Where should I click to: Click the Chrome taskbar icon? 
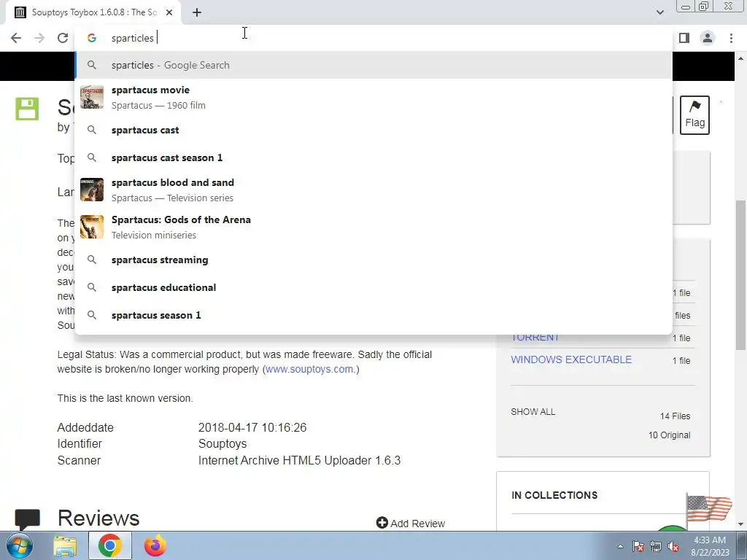pyautogui.click(x=110, y=545)
